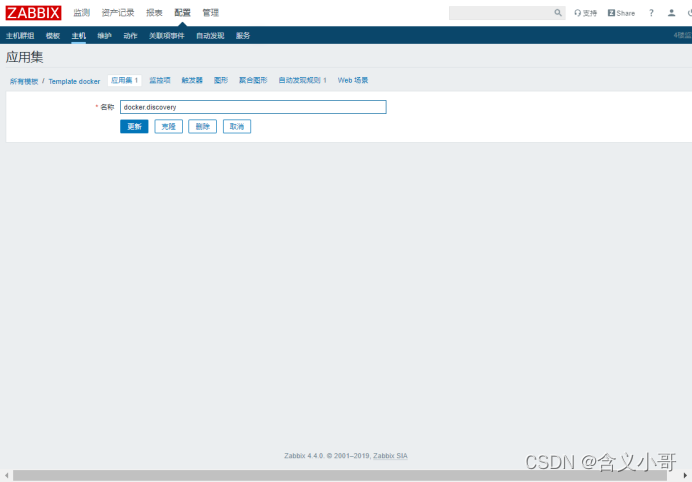Go to 关联项事件 event correlation submenu
The height and width of the screenshot is (482, 692).
[x=166, y=36]
